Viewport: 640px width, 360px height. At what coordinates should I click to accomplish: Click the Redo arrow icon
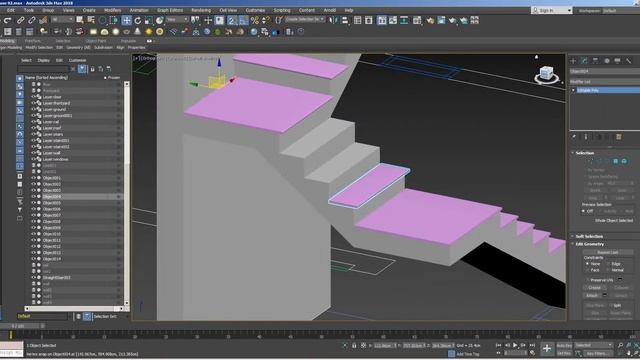click(8, 20)
